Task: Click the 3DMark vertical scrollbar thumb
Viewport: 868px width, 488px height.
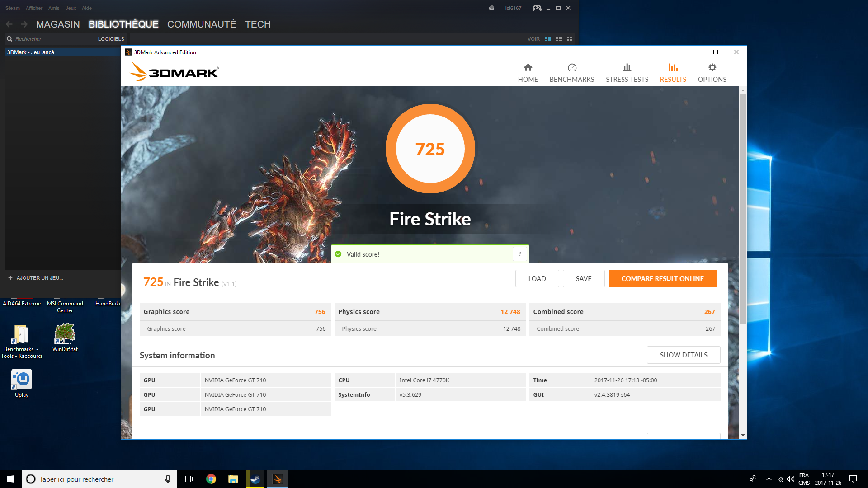Action: 743,208
